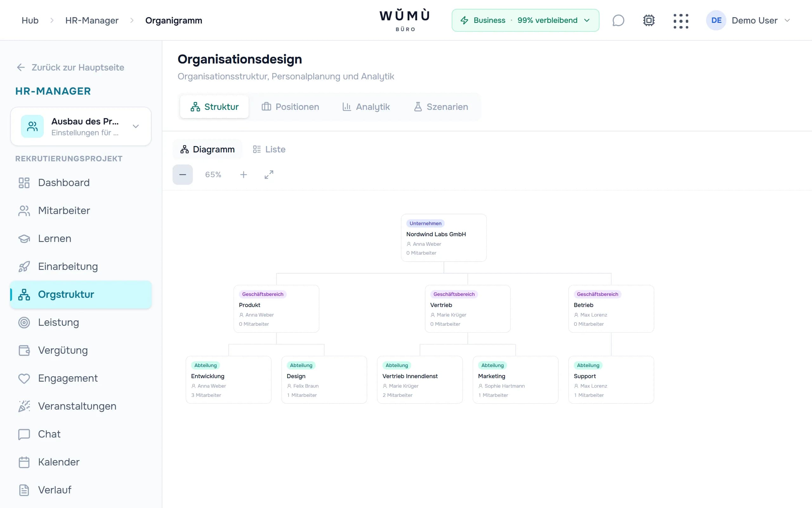The height and width of the screenshot is (508, 812).
Task: Open Verlauf in sidebar
Action: [81, 490]
